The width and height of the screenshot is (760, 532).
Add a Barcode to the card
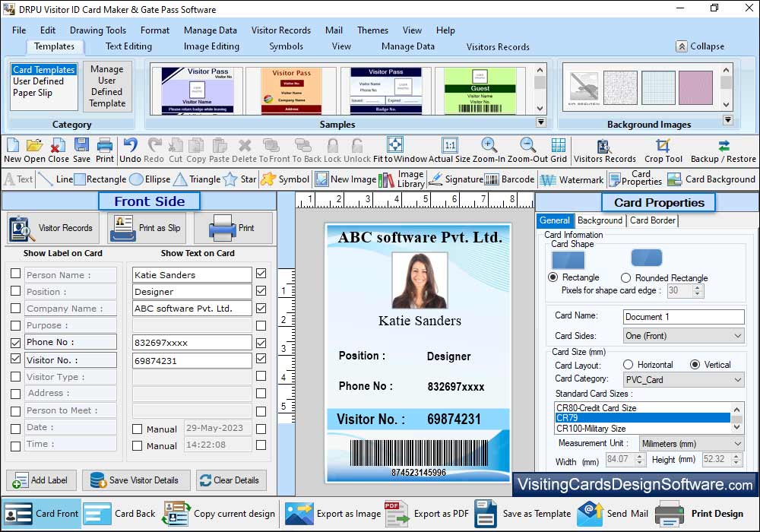point(509,179)
